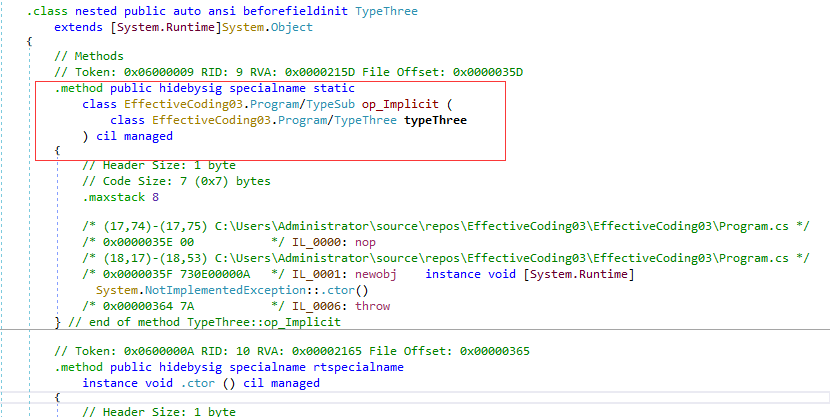Click the TypeSub return type reference
This screenshot has width=830, height=417.
pyautogui.click(x=330, y=104)
